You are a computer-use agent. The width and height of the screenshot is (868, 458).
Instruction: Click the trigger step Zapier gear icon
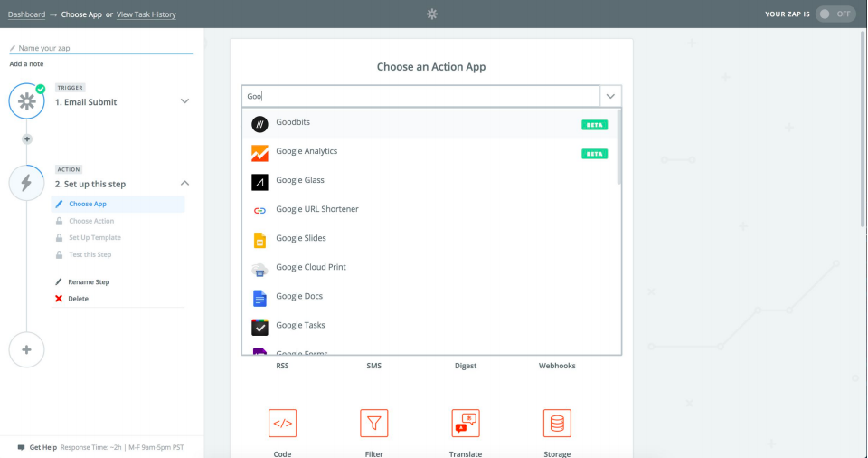coord(26,100)
